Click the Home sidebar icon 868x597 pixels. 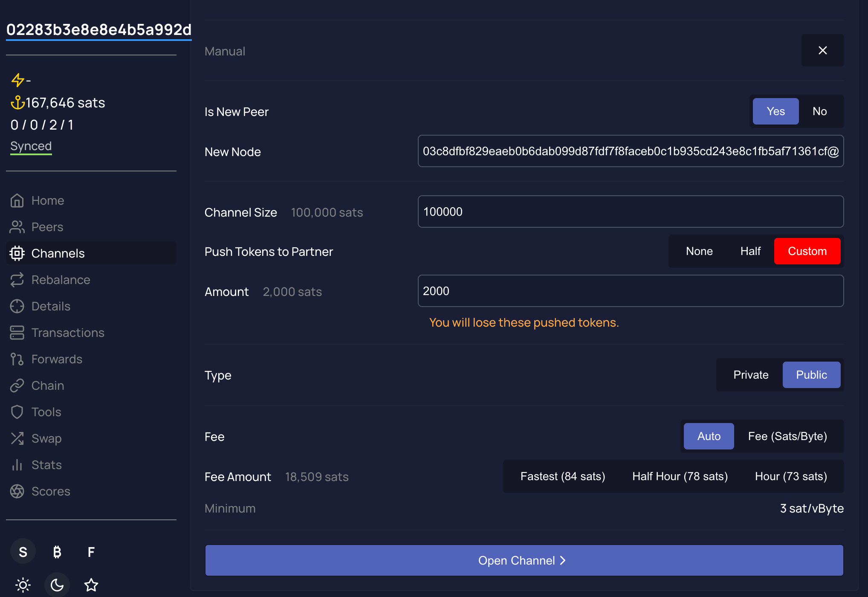17,200
